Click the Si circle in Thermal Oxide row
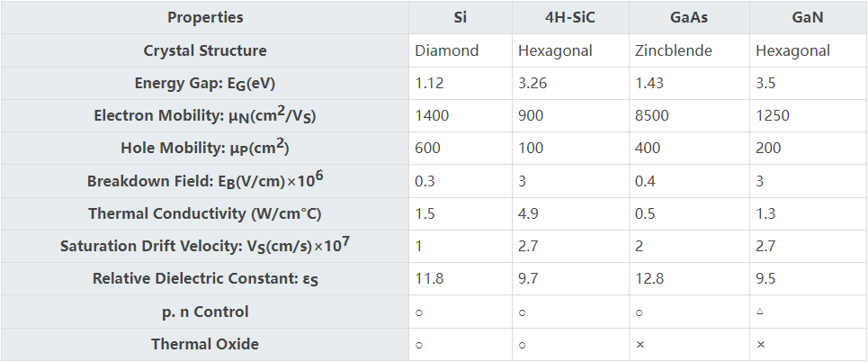Viewport: 868px width, 362px height. point(419,345)
